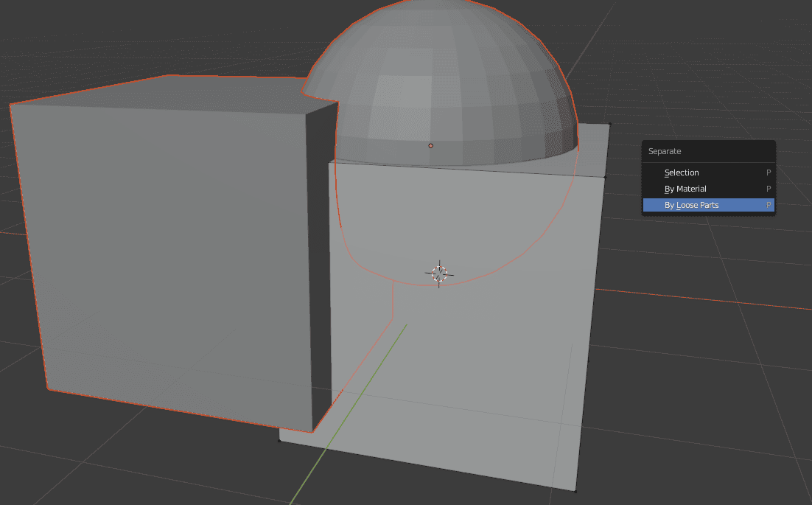This screenshot has height=505, width=812.
Task: Click the Separate menu header label
Action: pos(664,150)
